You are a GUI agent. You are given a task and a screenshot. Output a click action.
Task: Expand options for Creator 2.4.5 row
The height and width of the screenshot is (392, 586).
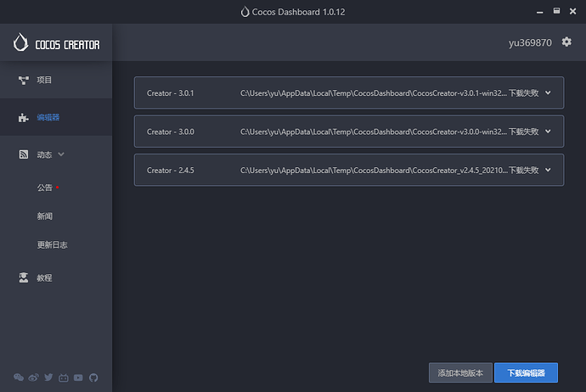coord(548,170)
